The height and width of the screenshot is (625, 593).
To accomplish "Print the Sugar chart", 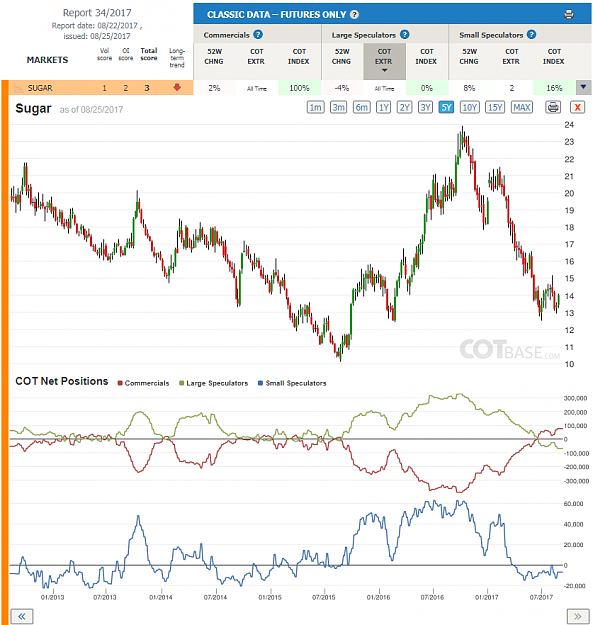I will [553, 107].
